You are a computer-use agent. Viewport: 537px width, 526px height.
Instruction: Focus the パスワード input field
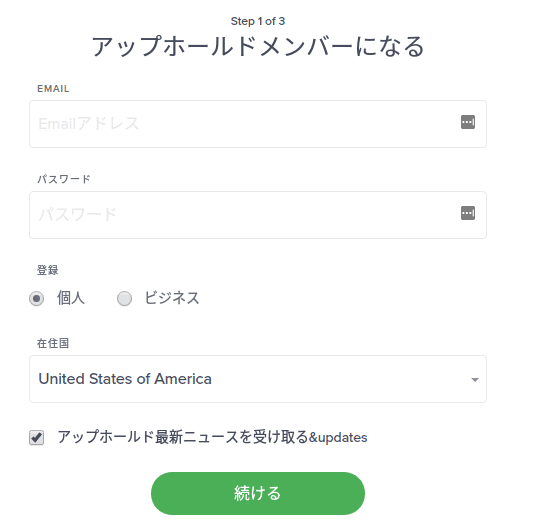pos(258,215)
